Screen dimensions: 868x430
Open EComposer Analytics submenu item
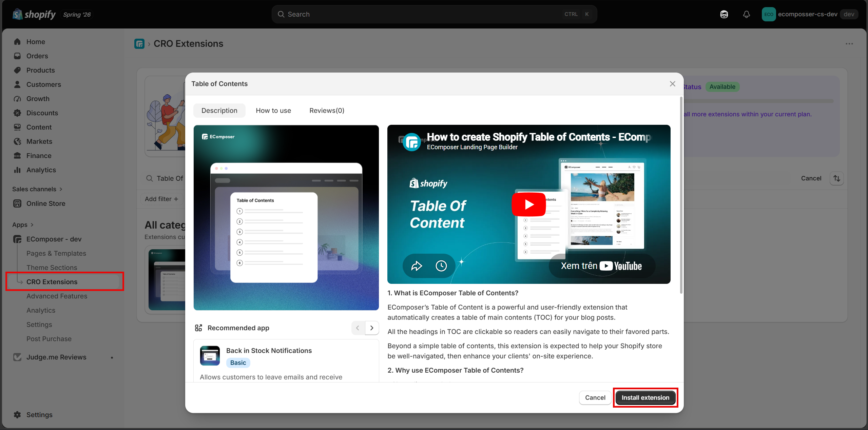(x=41, y=310)
